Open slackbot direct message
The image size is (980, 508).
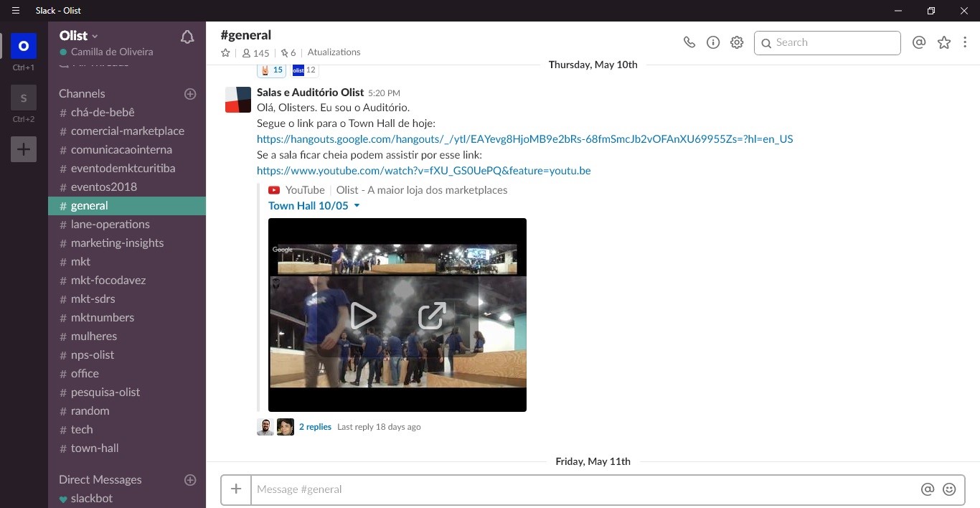pos(127,499)
